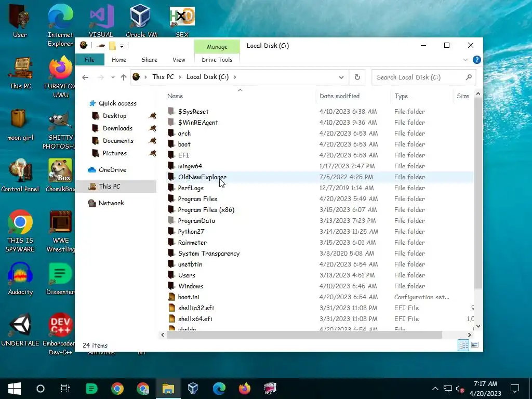Viewport: 532px width, 399px height.
Task: Open the Home ribbon tab
Action: (119, 60)
